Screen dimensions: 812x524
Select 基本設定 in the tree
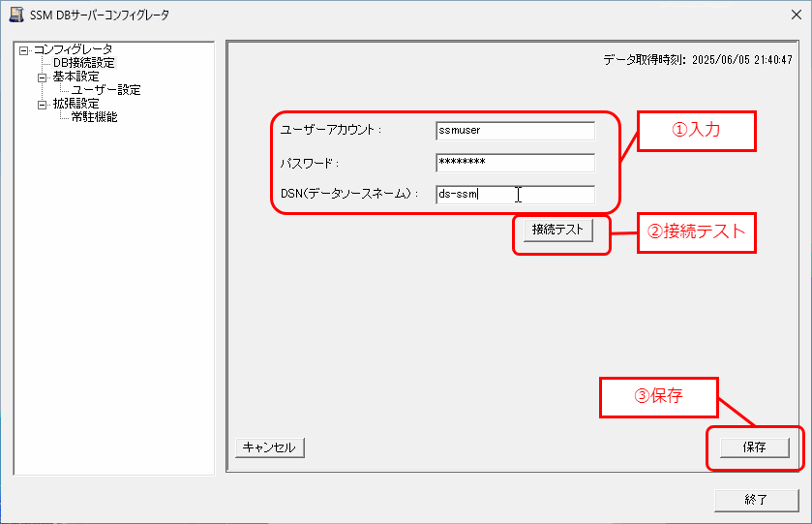click(x=75, y=77)
